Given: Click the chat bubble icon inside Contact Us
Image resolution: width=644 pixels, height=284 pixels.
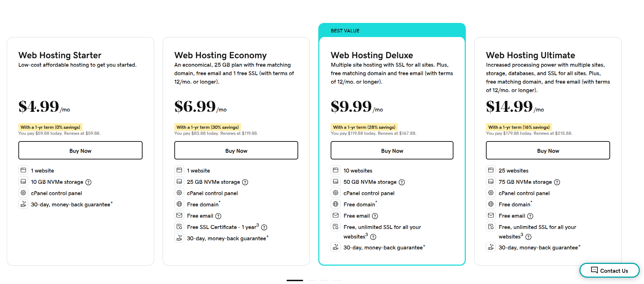Looking at the screenshot, I should (594, 270).
